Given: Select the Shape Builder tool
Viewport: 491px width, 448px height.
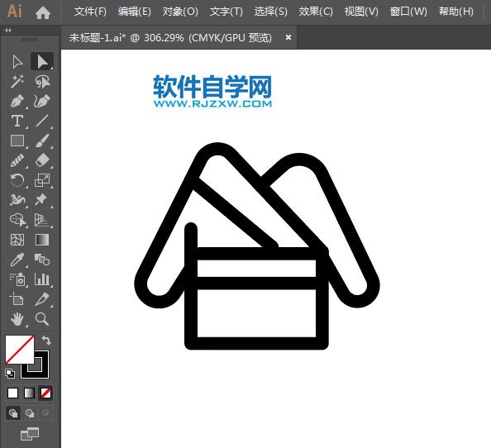Looking at the screenshot, I should click(17, 220).
